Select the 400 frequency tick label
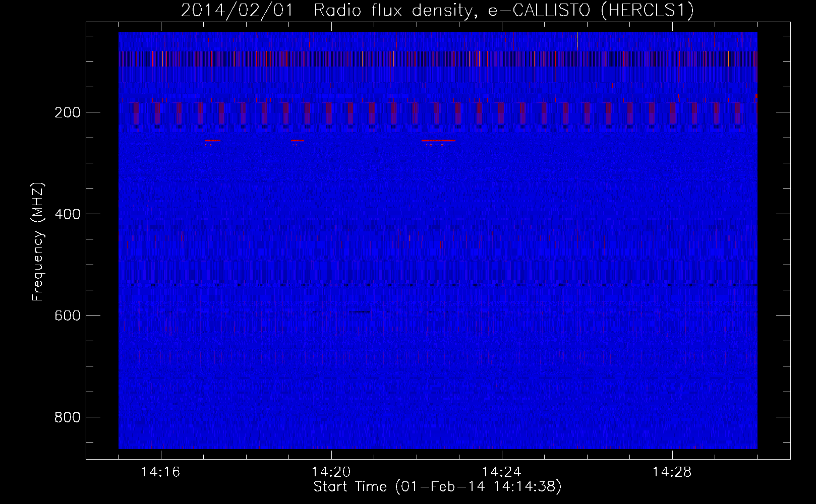Image resolution: width=816 pixels, height=504 pixels. point(67,214)
